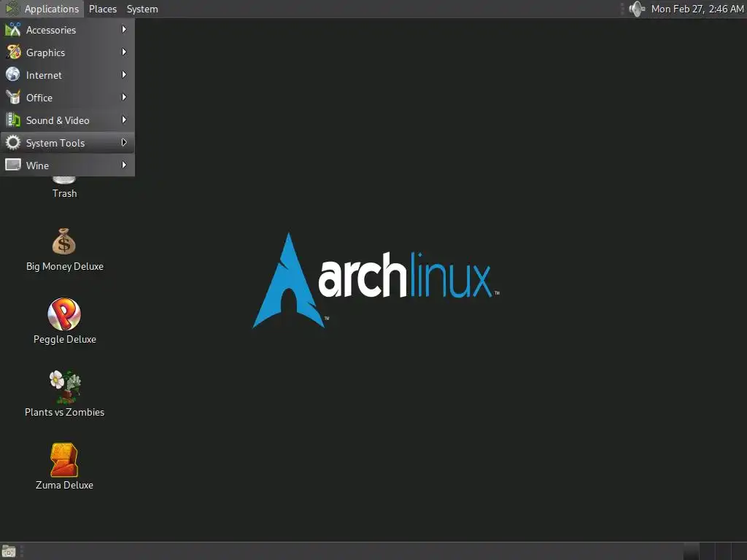Open the Sound & Video submenu
This screenshot has height=560, width=747.
pos(68,120)
